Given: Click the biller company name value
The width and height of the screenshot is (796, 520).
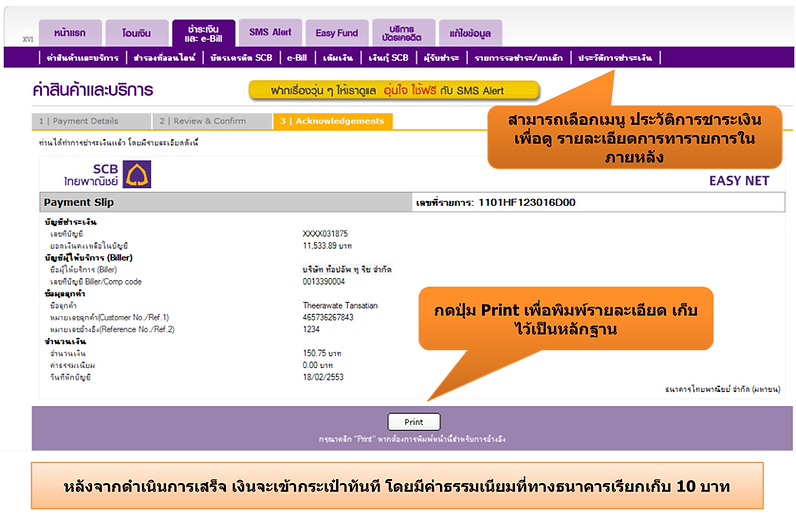Looking at the screenshot, I should coord(347,270).
